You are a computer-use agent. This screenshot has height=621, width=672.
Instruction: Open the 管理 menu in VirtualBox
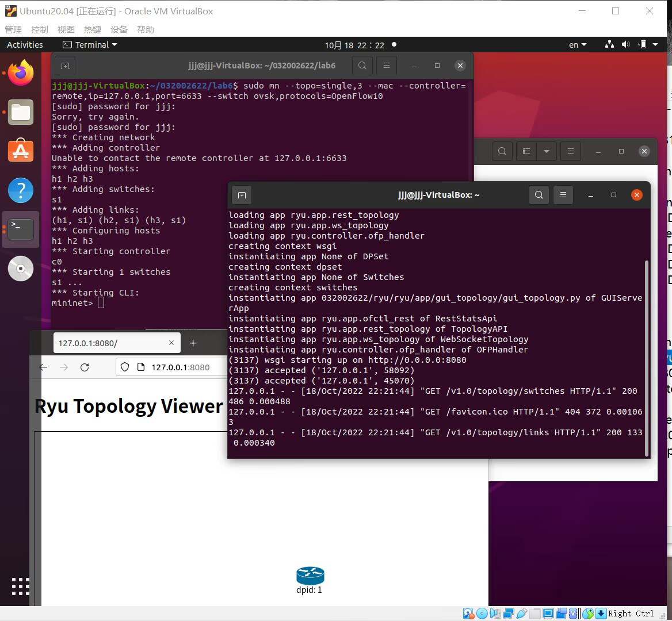click(13, 29)
